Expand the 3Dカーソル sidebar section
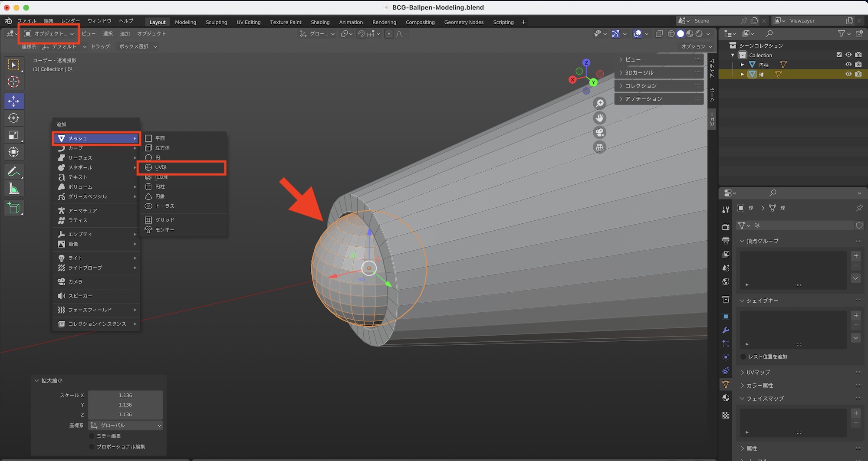 click(639, 72)
